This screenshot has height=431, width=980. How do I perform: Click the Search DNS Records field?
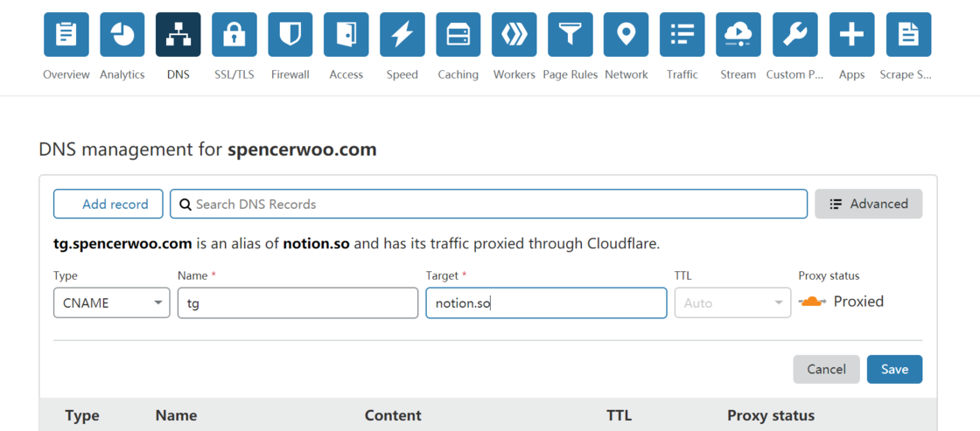(x=488, y=204)
